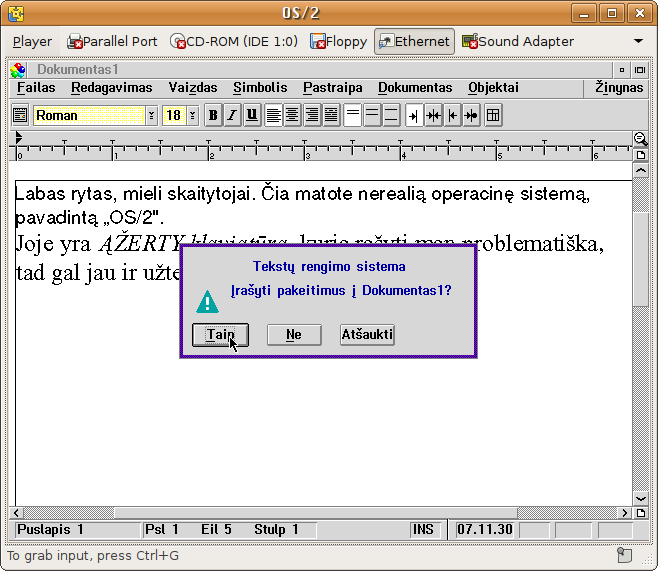Screen dimensions: 658x571
Task: Click the page icon at scrollbar corner
Action: (640, 513)
